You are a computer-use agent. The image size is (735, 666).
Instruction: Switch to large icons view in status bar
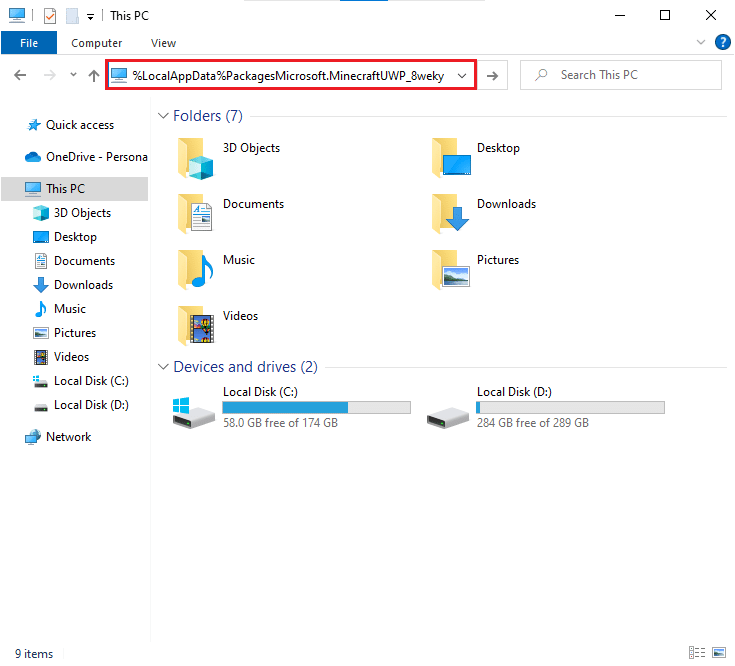[717, 654]
